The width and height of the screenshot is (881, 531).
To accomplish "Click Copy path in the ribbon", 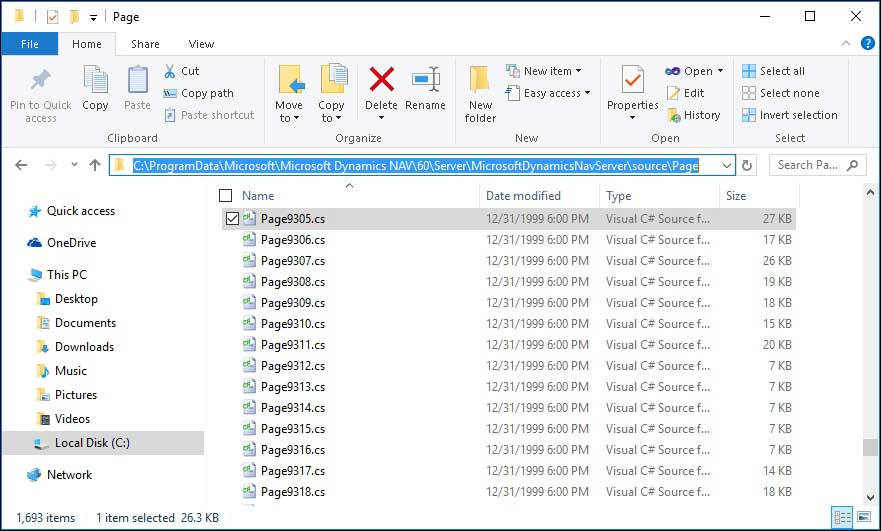I will (x=198, y=93).
